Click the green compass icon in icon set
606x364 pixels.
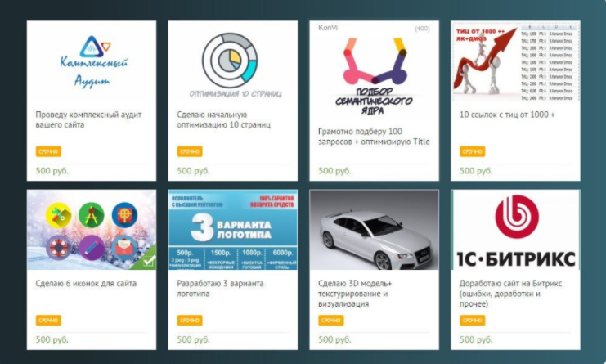(x=92, y=215)
